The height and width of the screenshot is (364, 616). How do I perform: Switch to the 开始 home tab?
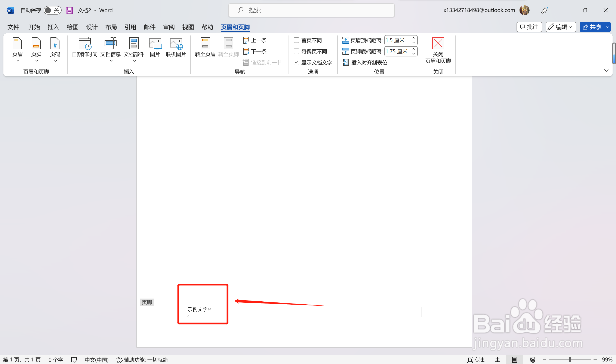[34, 27]
